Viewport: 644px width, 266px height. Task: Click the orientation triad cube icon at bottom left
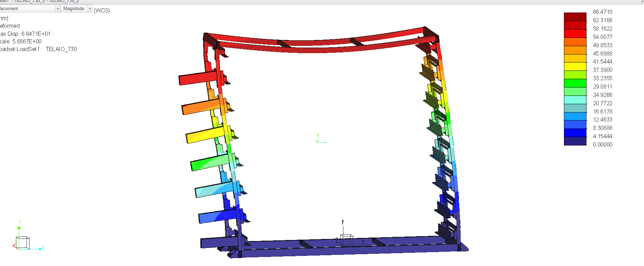click(23, 242)
